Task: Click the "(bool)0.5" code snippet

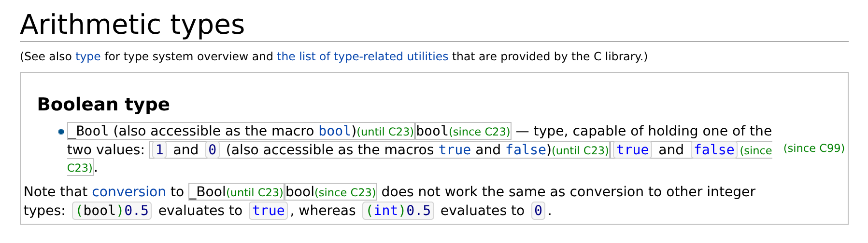Action: click(112, 211)
